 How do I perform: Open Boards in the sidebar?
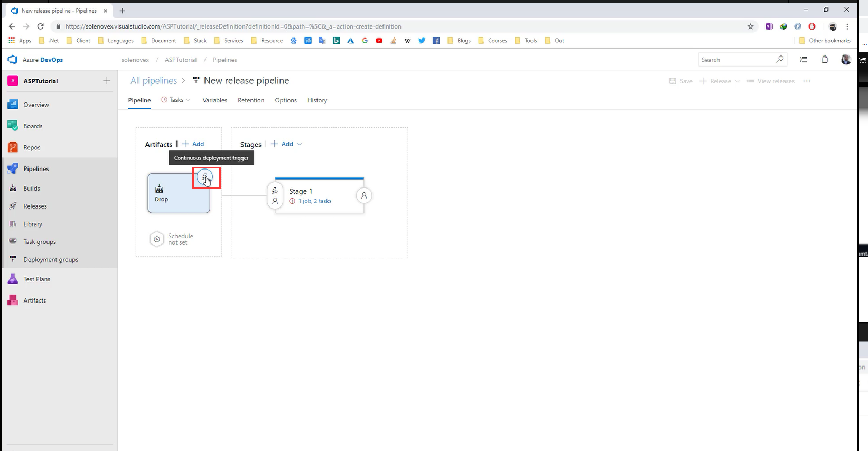pyautogui.click(x=33, y=126)
